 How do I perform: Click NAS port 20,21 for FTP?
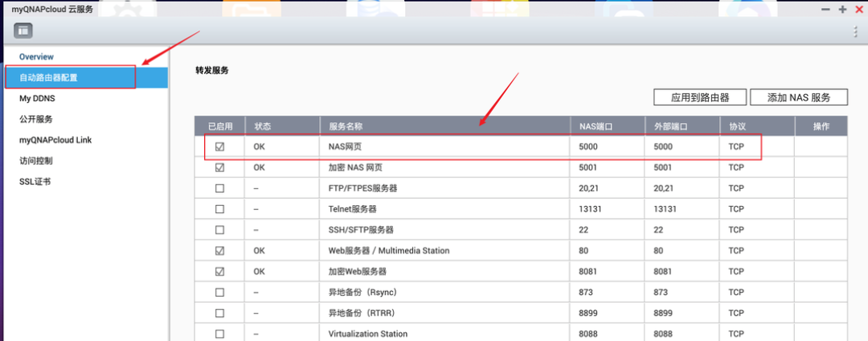(x=588, y=188)
